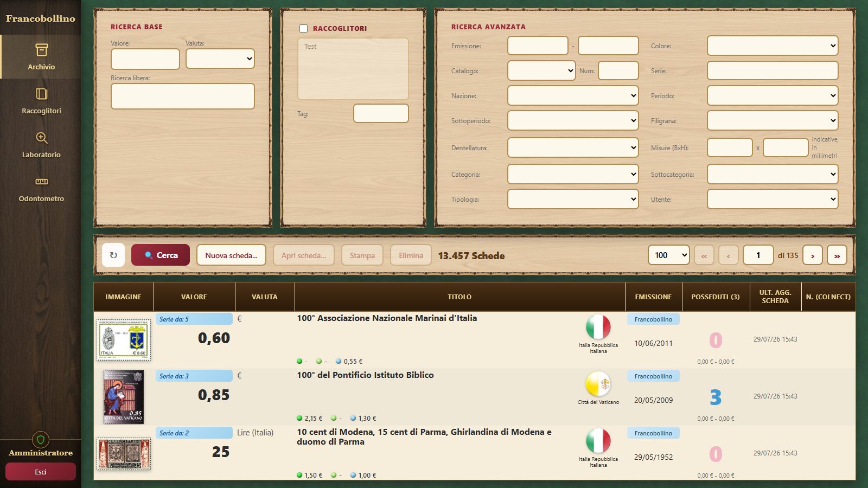Click the first Emissione date field
Viewport: 868px width, 488px height.
tap(538, 46)
